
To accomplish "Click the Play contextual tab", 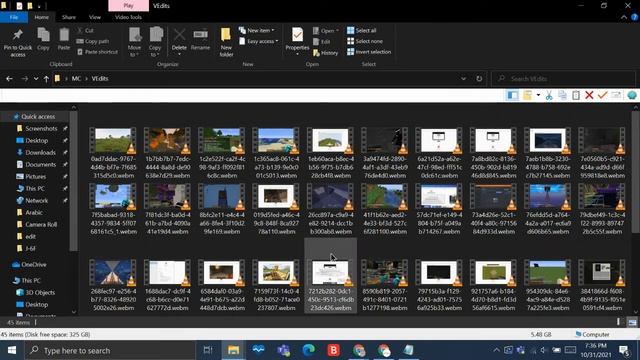I will coord(128,6).
